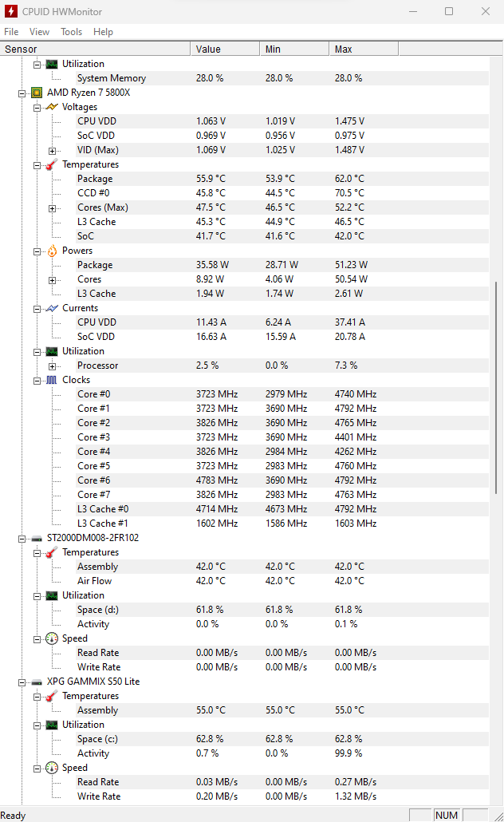
Task: Click the vertical scrollbar thumb
Action: point(496,388)
